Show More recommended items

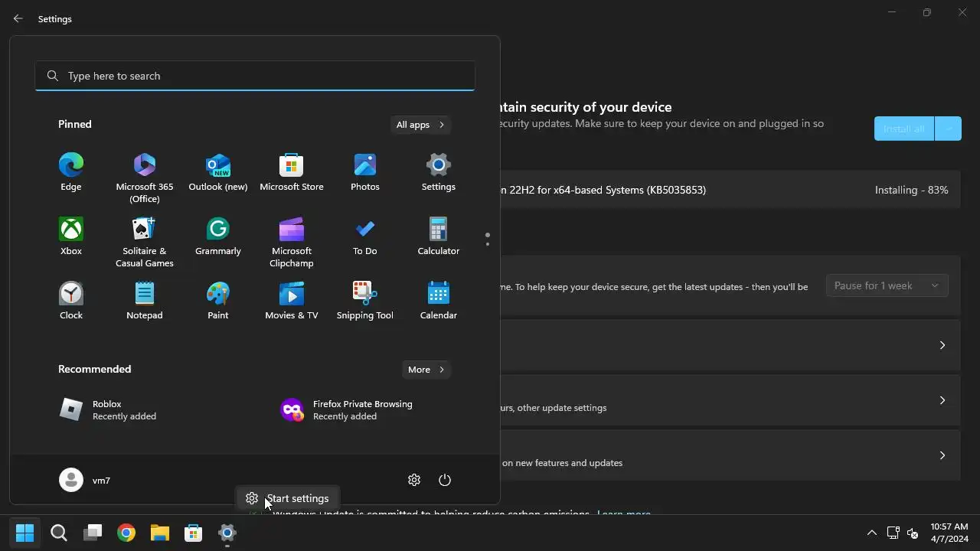(426, 370)
